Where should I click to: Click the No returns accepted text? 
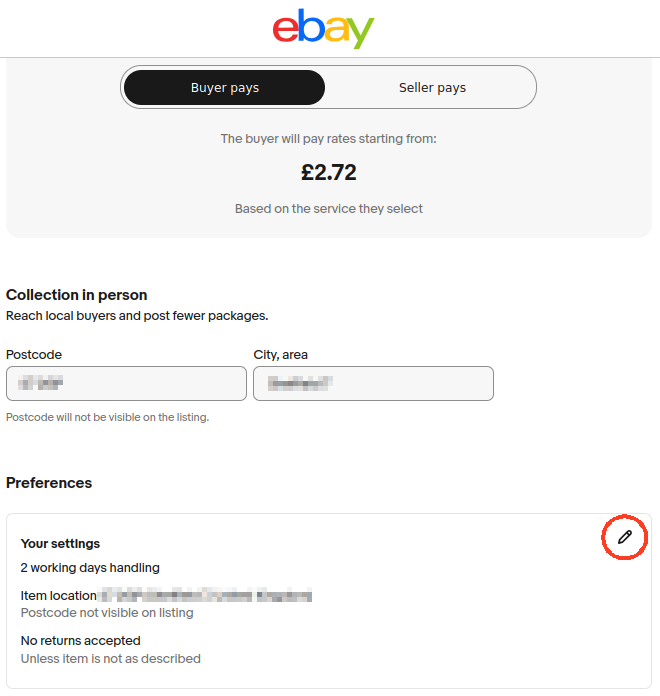pyautogui.click(x=81, y=641)
